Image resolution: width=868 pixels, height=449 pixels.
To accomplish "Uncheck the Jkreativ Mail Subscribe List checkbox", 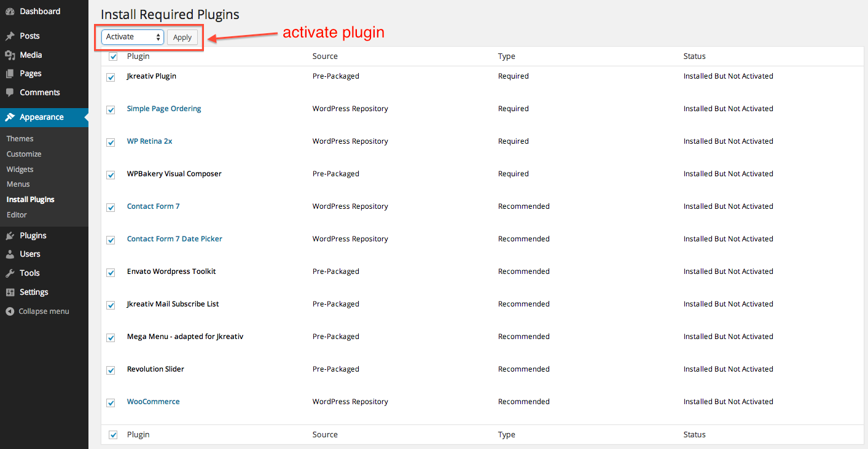I will 111,305.
